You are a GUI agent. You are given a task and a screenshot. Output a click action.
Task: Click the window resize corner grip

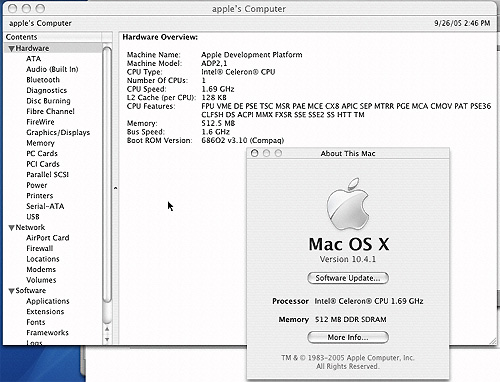[x=492, y=341]
